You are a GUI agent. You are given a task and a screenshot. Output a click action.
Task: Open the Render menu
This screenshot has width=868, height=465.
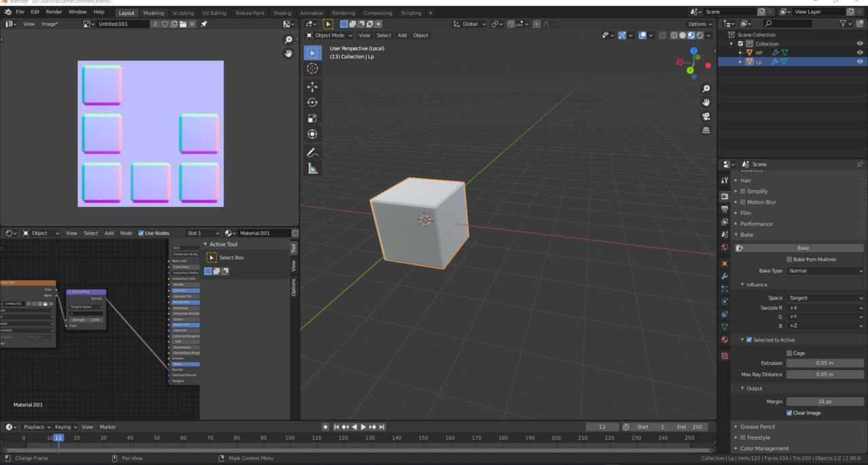pyautogui.click(x=54, y=12)
